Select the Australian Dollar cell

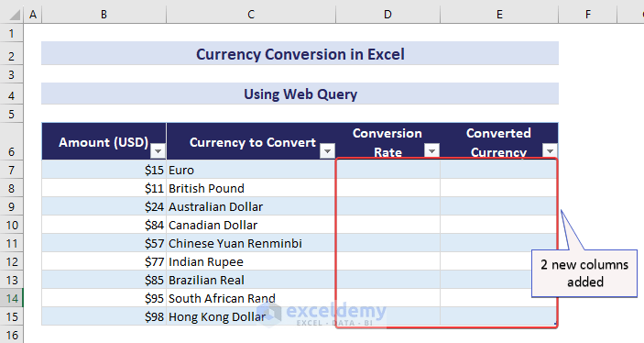coord(251,206)
